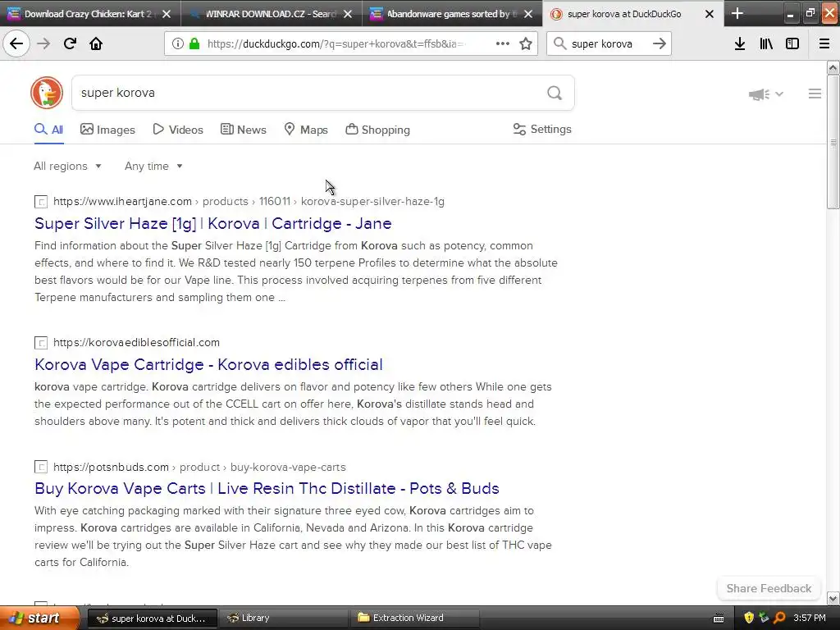840x630 pixels.
Task: Click the page scrollbar up arrow
Action: click(x=833, y=67)
